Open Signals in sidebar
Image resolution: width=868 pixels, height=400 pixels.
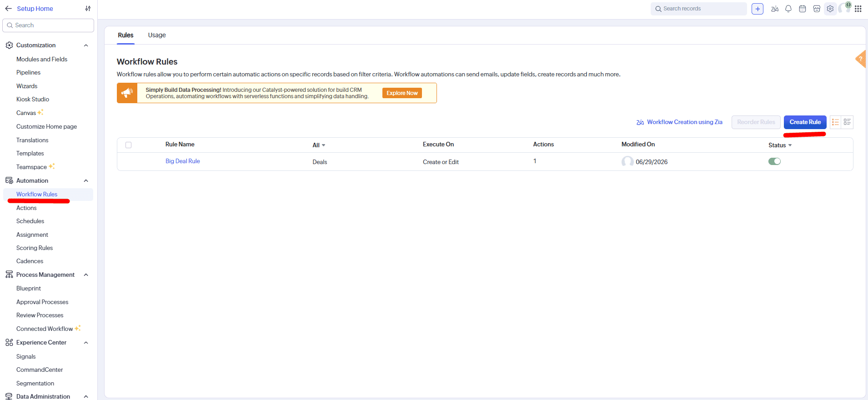26,356
